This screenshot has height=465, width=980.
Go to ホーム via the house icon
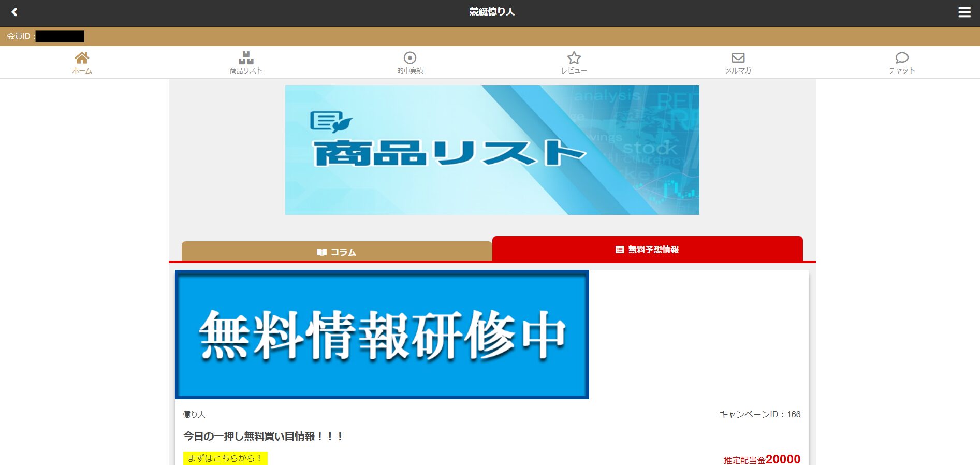pyautogui.click(x=82, y=58)
